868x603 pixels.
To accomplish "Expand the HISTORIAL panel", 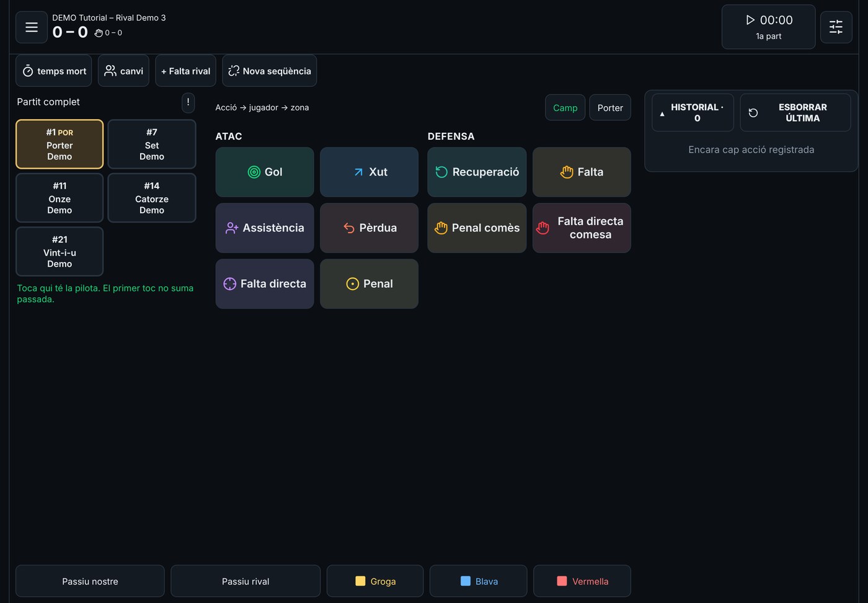I will (693, 112).
